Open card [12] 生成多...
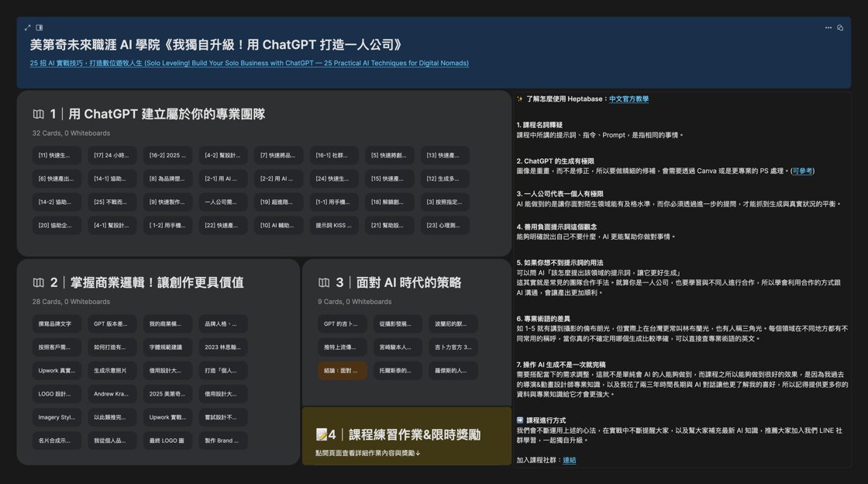Viewport: 868px width, 484px height. tap(445, 179)
